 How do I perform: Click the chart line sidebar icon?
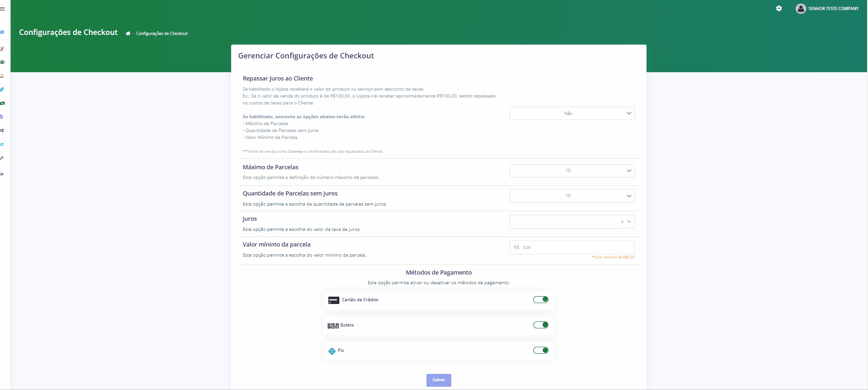(x=2, y=144)
